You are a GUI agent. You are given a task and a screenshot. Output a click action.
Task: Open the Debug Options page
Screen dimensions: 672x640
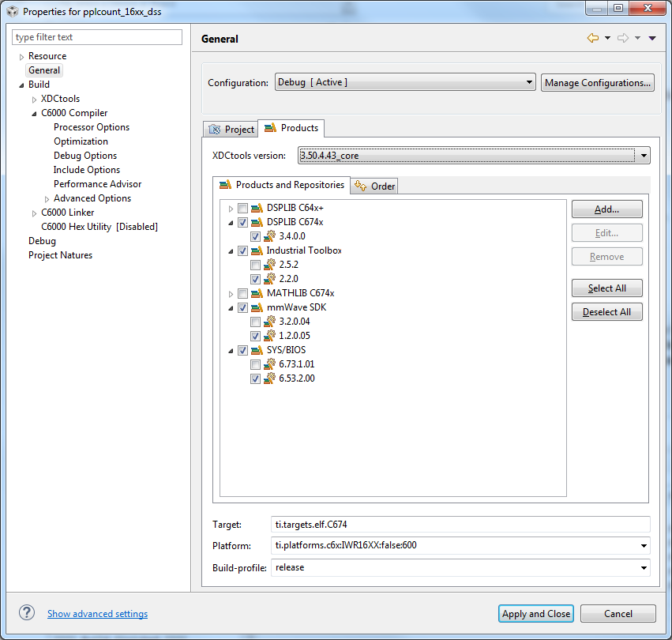(84, 156)
